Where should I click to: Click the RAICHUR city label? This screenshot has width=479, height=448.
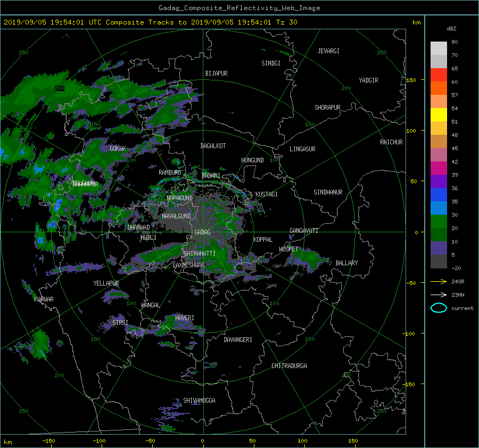[391, 142]
